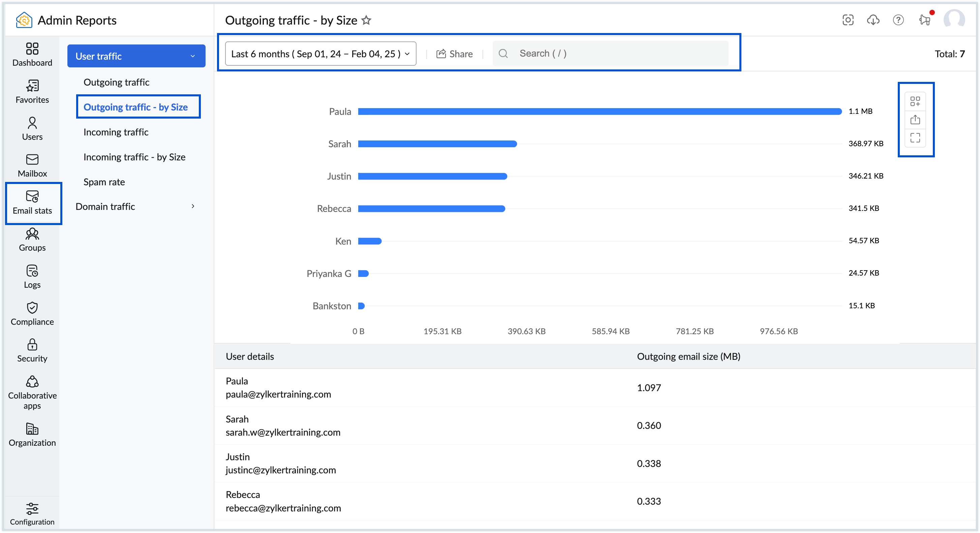
Task: Switch to the Incoming traffic report
Action: 116,132
